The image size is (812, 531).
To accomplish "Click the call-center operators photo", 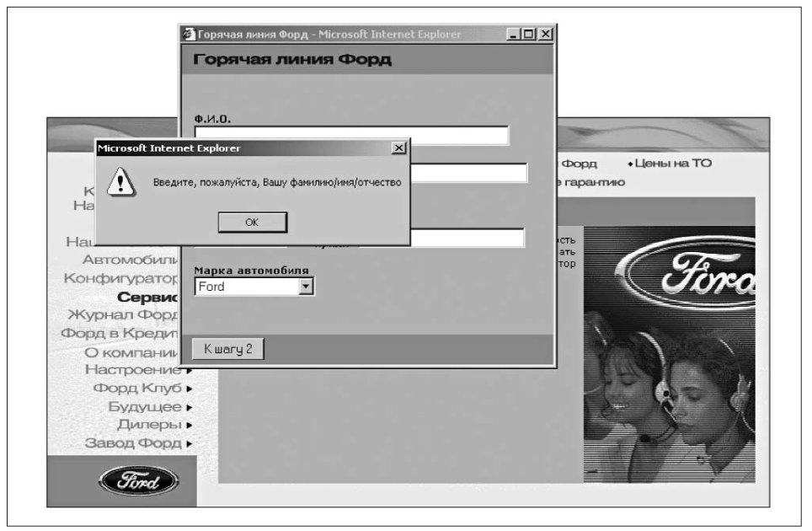I will coord(669,396).
